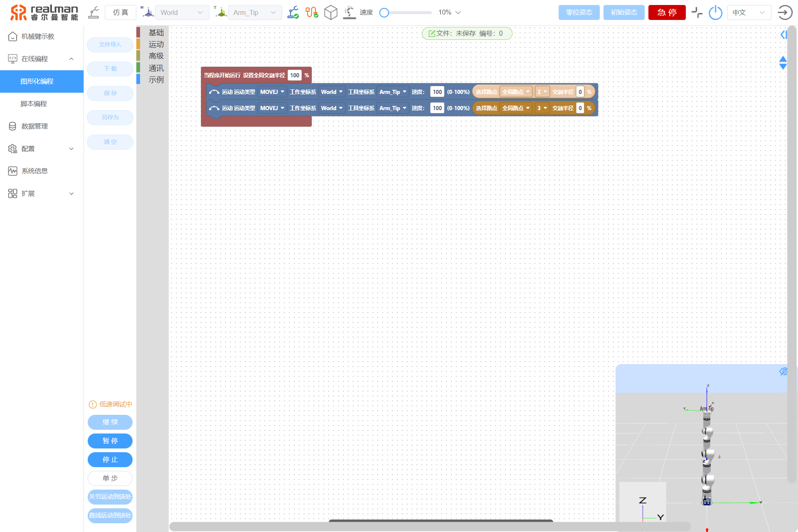Click the system information icon

12,170
